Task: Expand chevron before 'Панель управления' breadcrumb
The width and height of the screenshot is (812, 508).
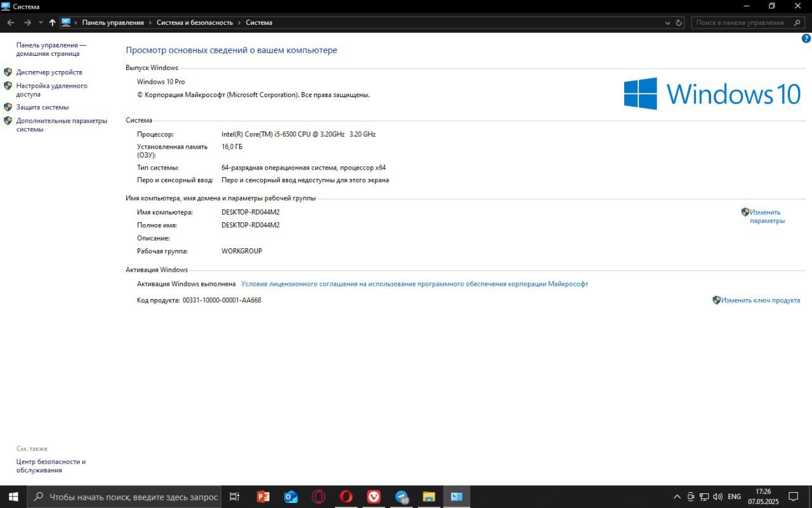Action: click(x=76, y=22)
